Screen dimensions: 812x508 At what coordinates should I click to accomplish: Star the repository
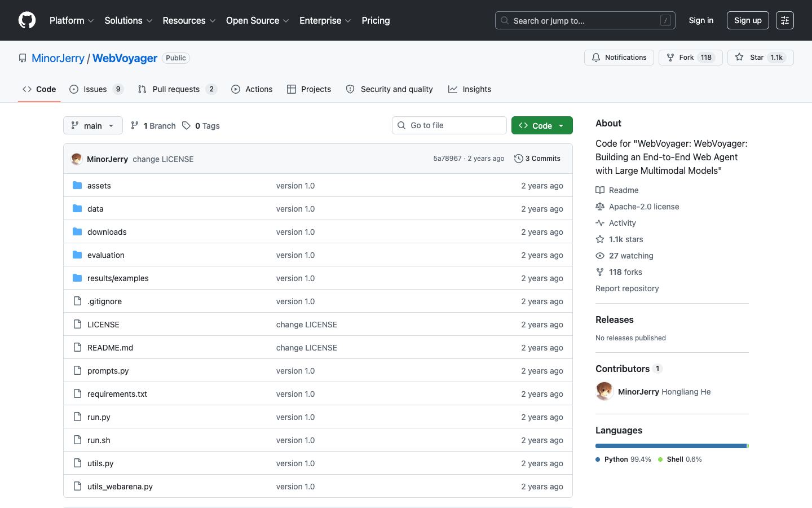pos(761,58)
